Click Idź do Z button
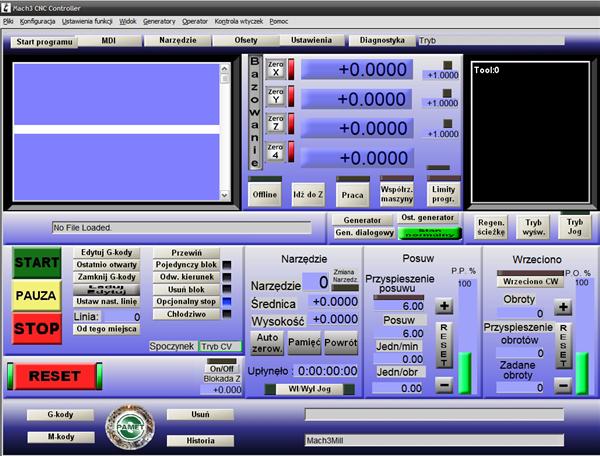Screen dimensions: 600x456 point(308,194)
